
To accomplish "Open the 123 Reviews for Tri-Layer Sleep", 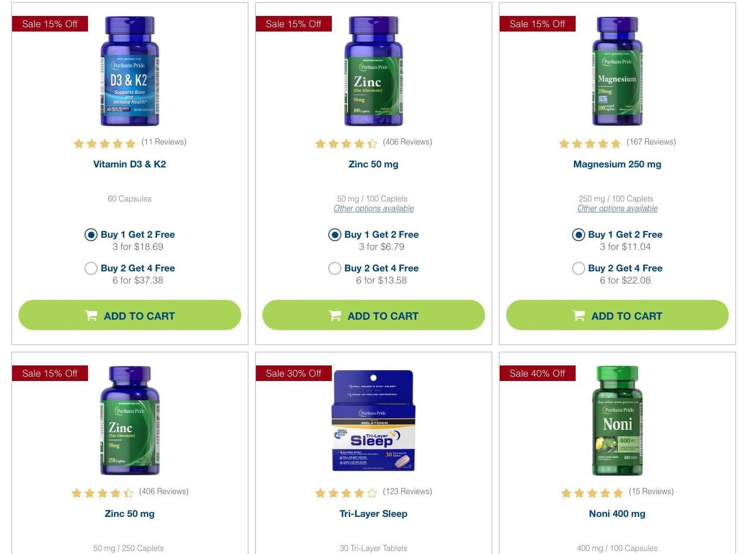I will click(x=407, y=491).
